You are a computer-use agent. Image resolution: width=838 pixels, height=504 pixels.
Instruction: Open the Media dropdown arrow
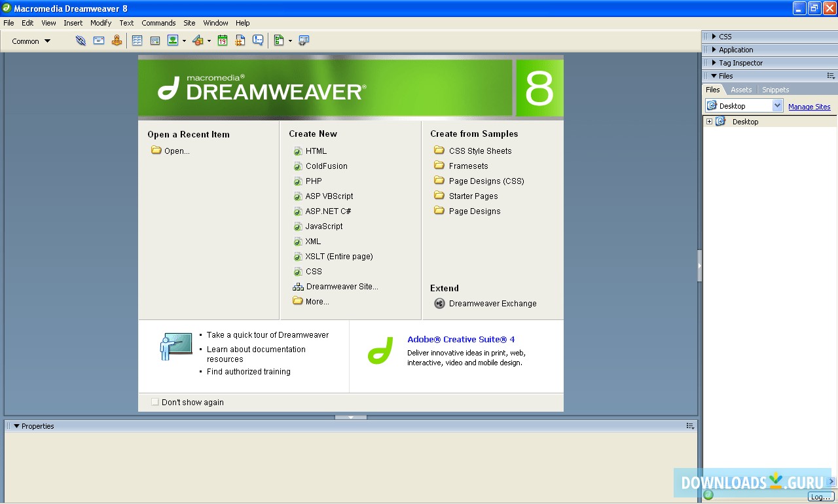click(209, 41)
